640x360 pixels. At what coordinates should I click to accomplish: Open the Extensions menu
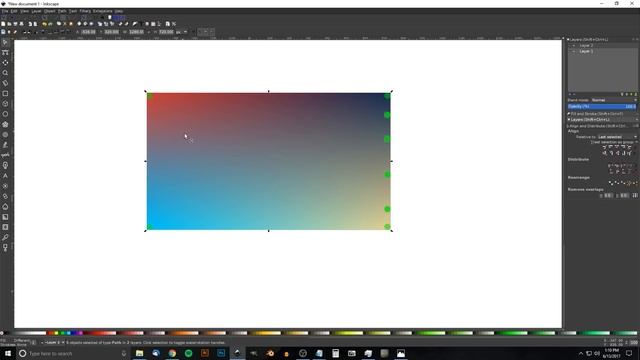102,11
